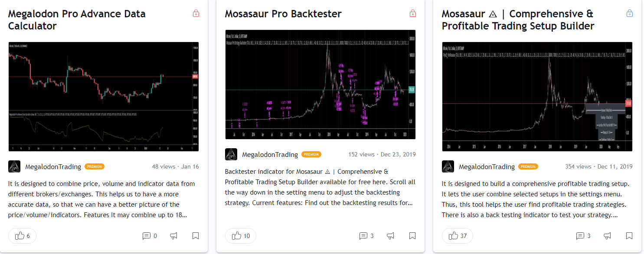
Task: Open the Mosasaur Pro Backtester chart thumbnail
Action: click(320, 85)
